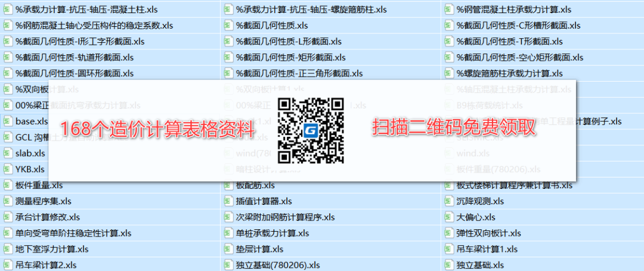The image size is (644, 271).
Task: Select the icon of %承载力计算-抗压-轴压-螺旋箍筋柱.xls
Action: pos(228,10)
